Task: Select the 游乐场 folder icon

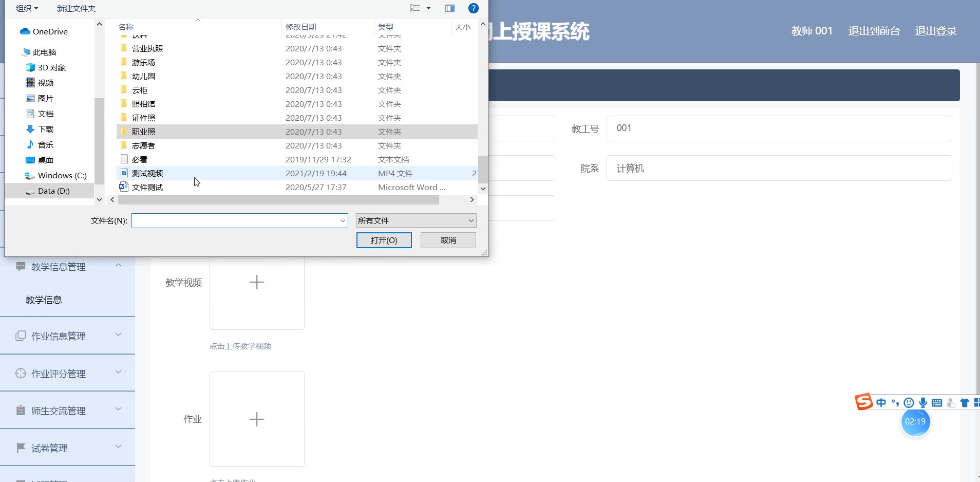Action: [x=124, y=62]
